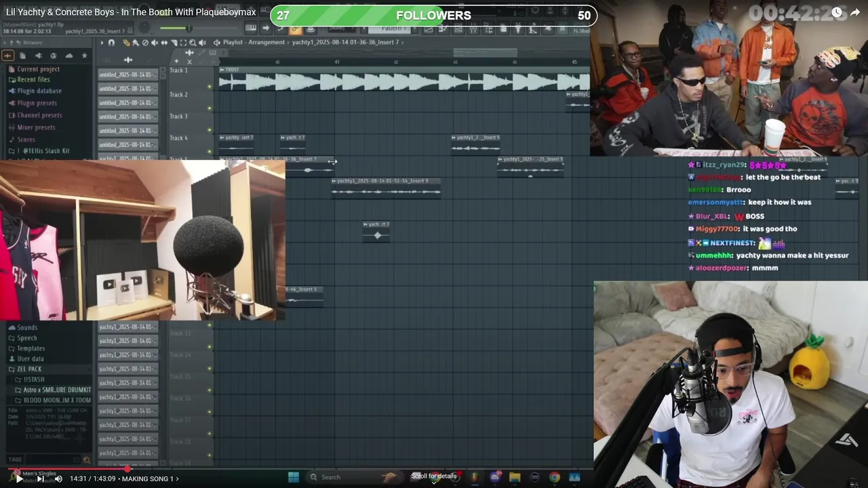Viewport: 868px width, 488px height.
Task: Select the Slice tool in playlist toolbar
Action: (x=174, y=43)
